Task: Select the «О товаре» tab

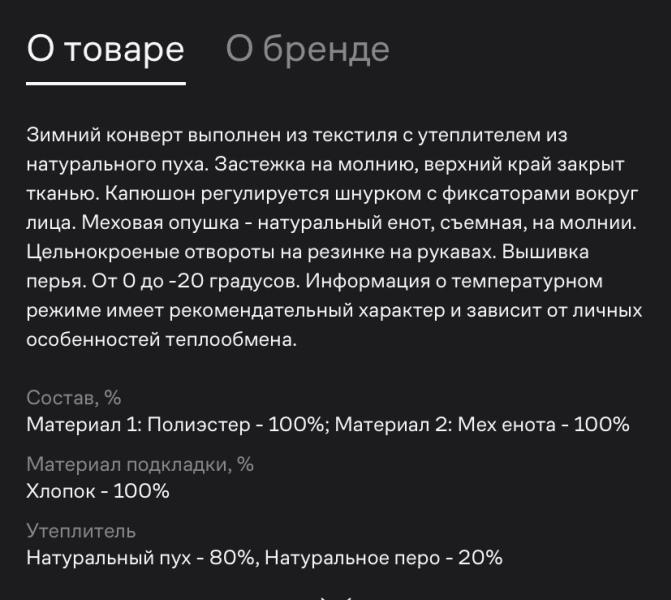Action: 105,49
